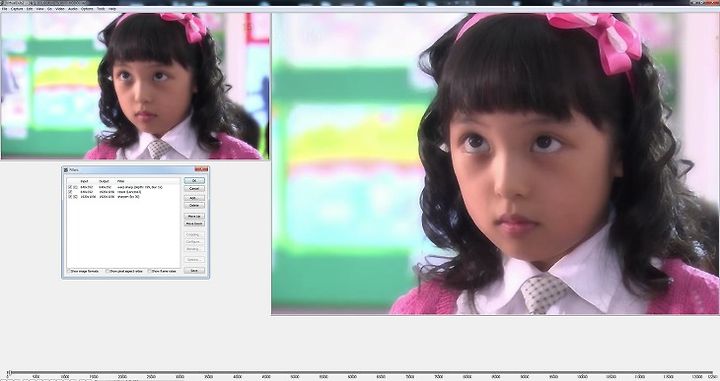Image resolution: width=720 pixels, height=381 pixels.
Task: Cancel the Filters dialog
Action: click(194, 189)
